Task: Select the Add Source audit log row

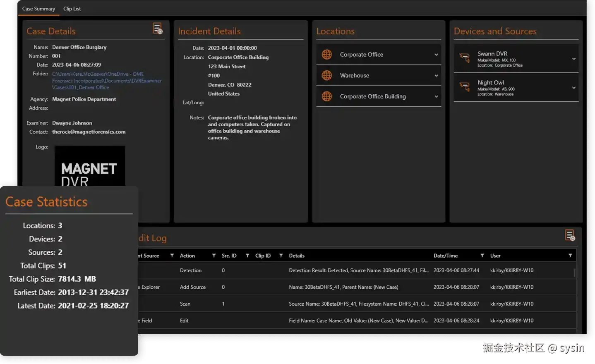Action: tap(357, 287)
